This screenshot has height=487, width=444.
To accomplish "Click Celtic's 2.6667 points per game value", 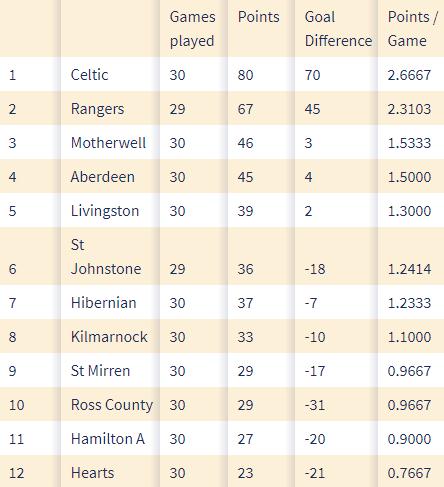I will point(409,75).
